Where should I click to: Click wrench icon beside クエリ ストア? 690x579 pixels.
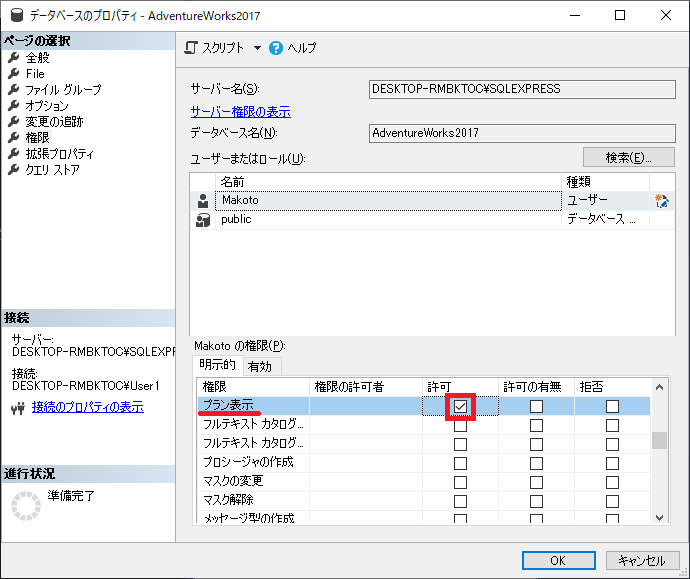[14, 169]
